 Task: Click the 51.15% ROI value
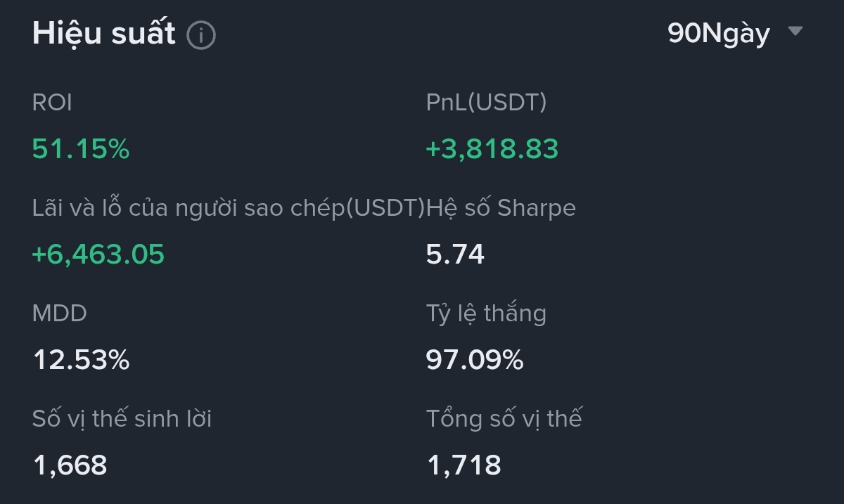(x=81, y=149)
